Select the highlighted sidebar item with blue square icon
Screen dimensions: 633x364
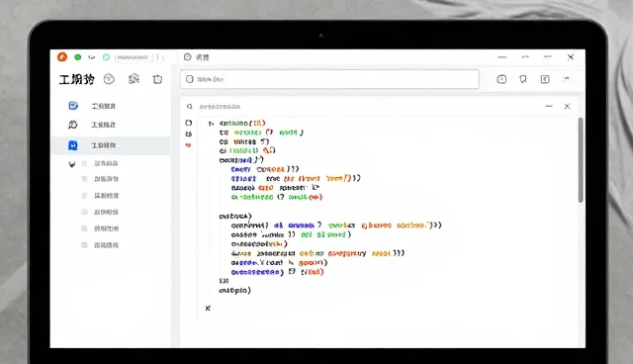click(111, 145)
